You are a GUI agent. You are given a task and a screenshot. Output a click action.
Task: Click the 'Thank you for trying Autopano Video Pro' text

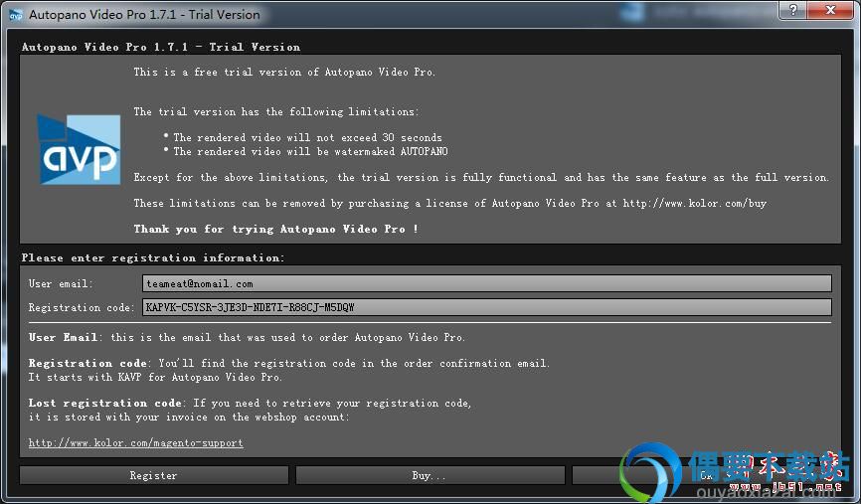click(275, 229)
